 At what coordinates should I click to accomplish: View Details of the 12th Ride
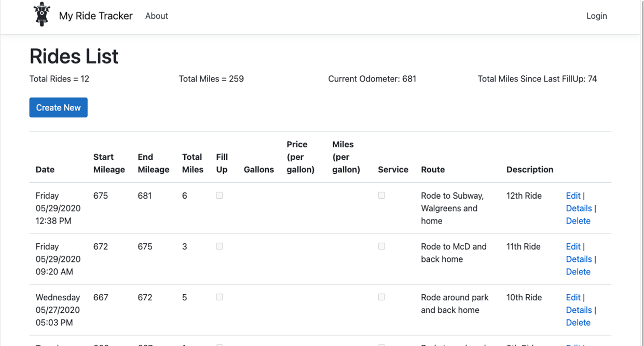point(579,208)
